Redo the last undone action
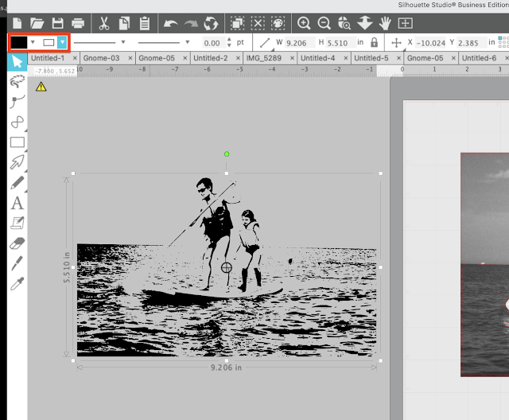This screenshot has height=420, width=509. click(191, 23)
